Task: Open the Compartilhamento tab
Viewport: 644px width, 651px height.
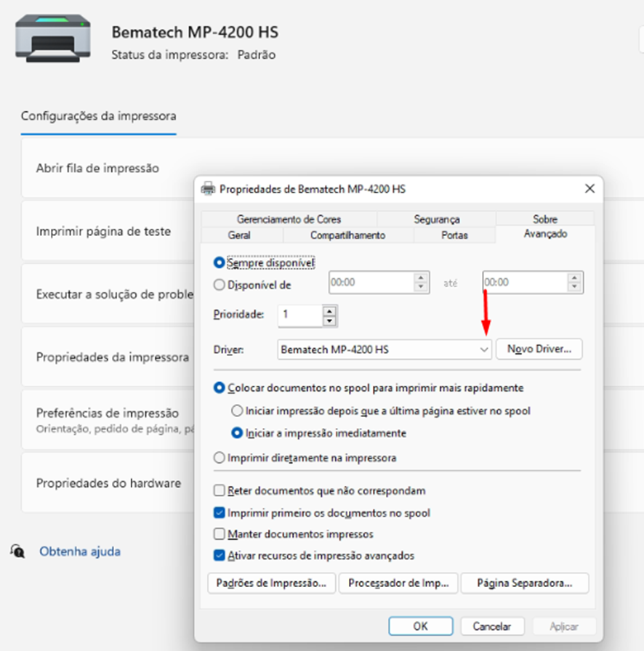Action: click(x=347, y=235)
